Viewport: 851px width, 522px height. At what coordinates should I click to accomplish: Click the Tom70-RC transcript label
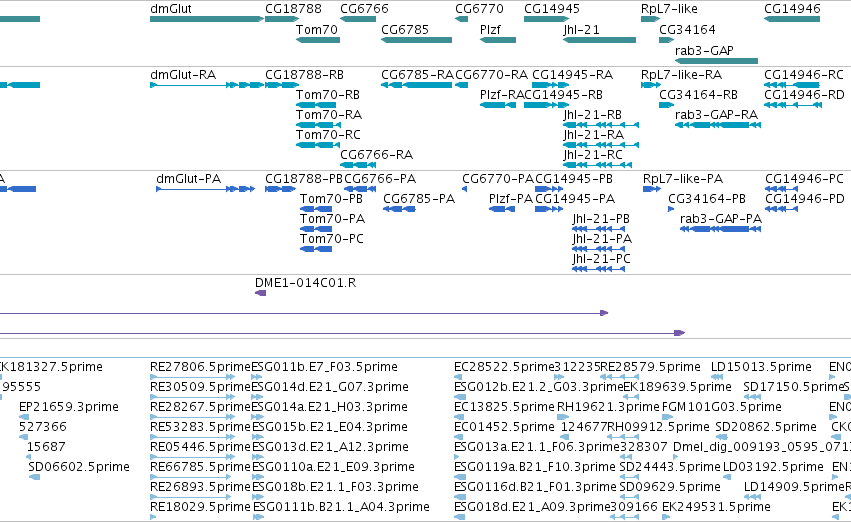point(328,135)
